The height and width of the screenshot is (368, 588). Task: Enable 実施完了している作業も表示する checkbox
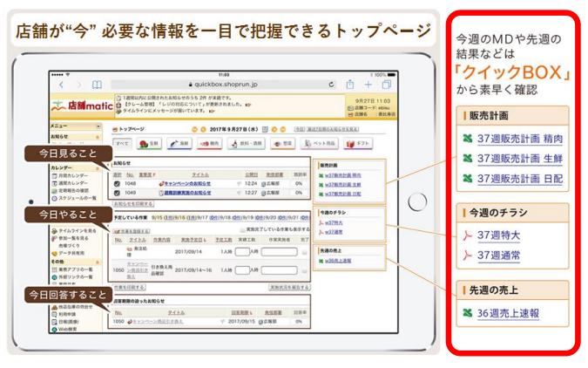[x=243, y=229]
